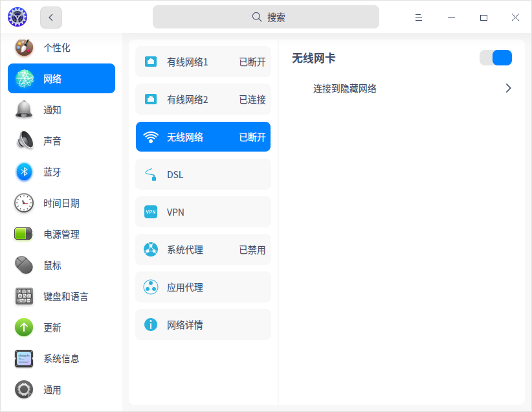Viewport: 532px width, 412px height.
Task: Go back with the back arrow button
Action: tap(51, 17)
